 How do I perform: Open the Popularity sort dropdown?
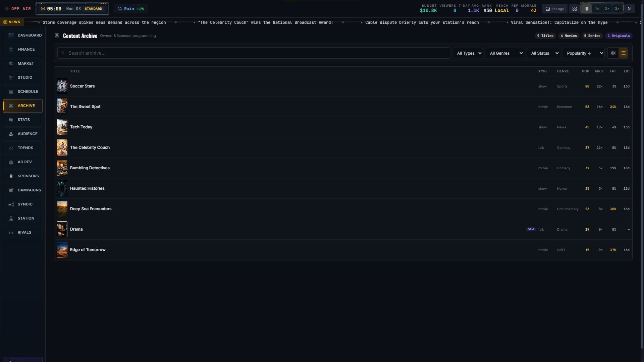pos(584,53)
